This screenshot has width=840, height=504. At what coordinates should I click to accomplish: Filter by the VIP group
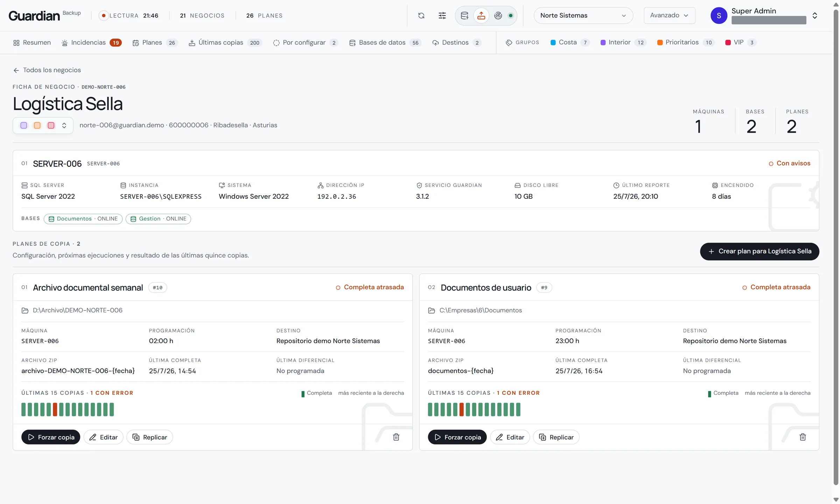click(x=740, y=42)
